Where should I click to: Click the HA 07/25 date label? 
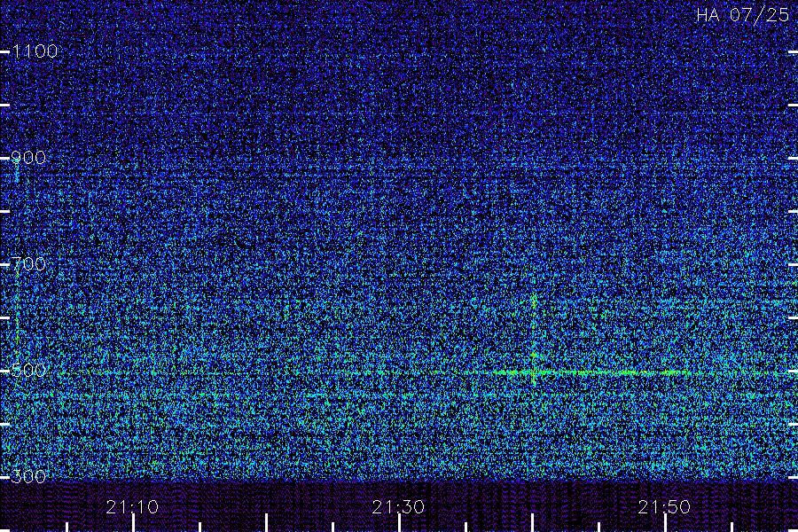click(743, 15)
